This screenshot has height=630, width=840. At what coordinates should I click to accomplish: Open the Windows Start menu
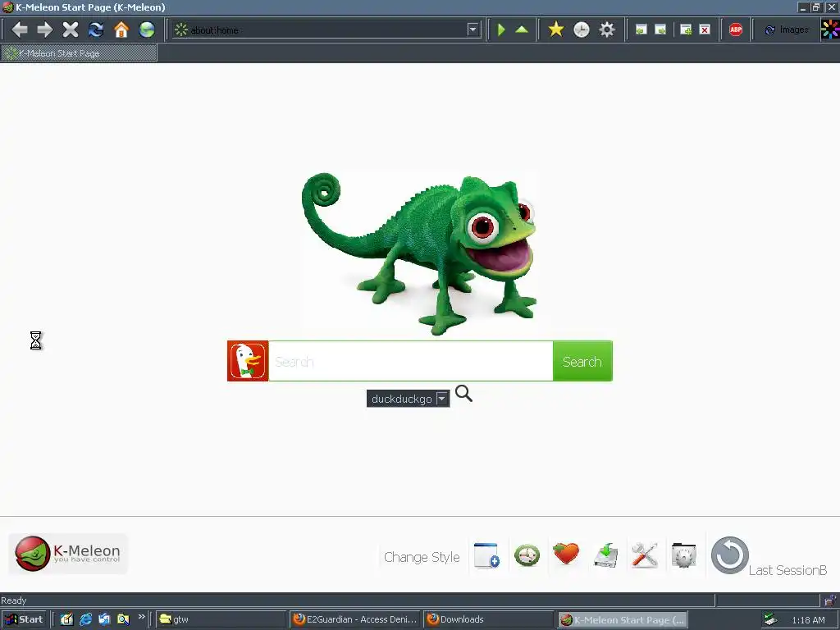tap(24, 619)
